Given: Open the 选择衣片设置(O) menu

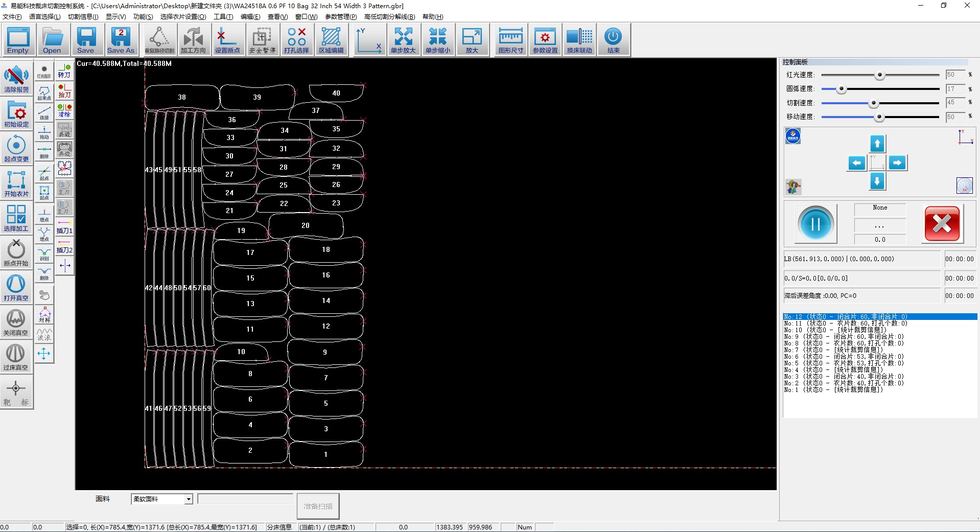Looking at the screenshot, I should pos(183,17).
